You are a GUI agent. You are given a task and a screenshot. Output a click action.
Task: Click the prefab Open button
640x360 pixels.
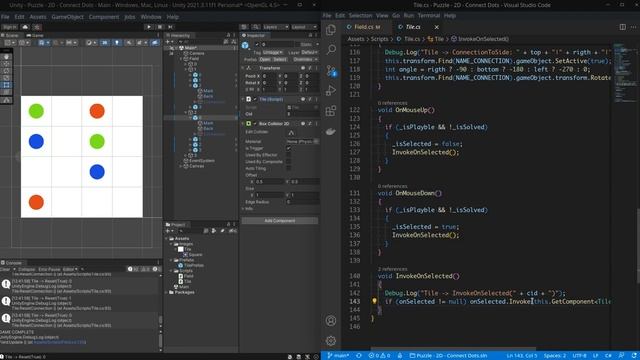tap(265, 59)
